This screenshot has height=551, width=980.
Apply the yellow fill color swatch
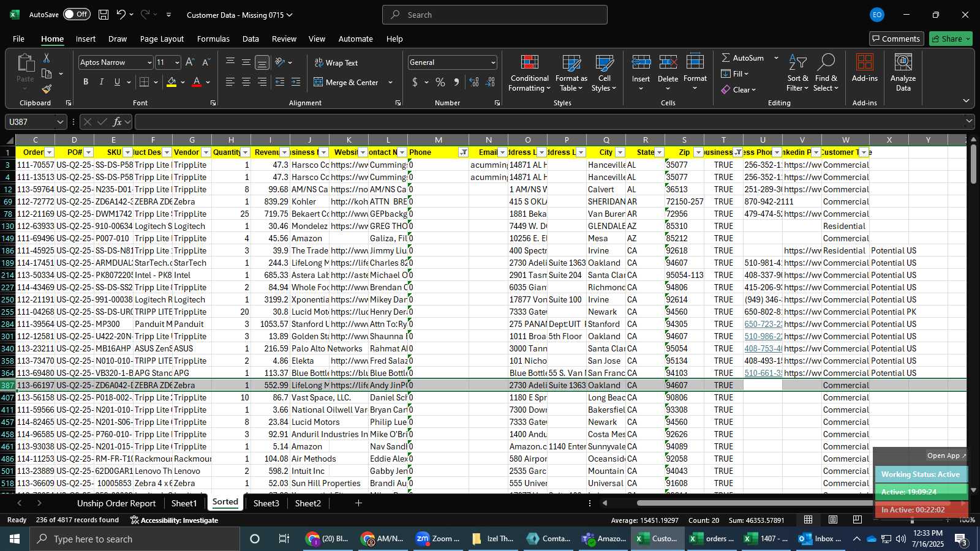[171, 82]
